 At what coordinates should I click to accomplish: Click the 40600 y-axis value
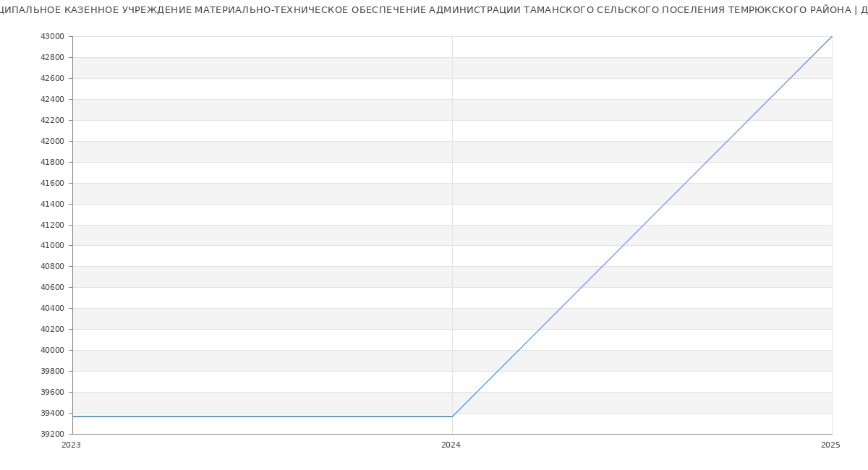coord(52,288)
